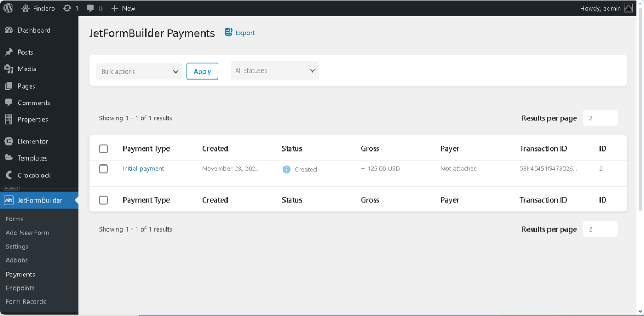This screenshot has width=644, height=316.
Task: Select the Media library icon in sidebar
Action: tap(9, 69)
